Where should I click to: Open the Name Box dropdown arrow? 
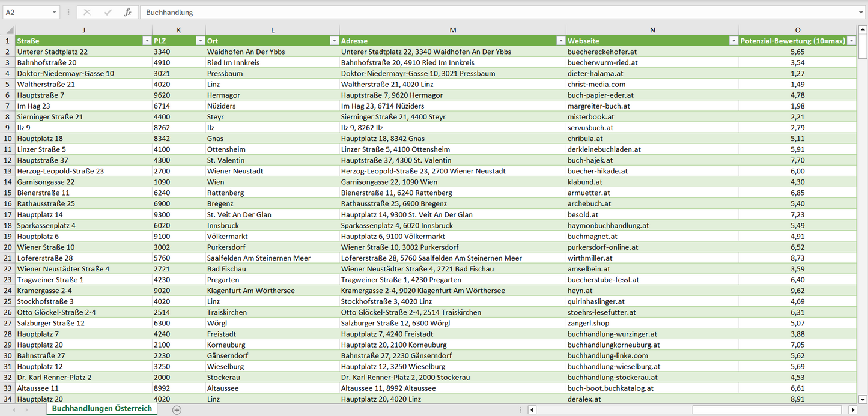54,12
